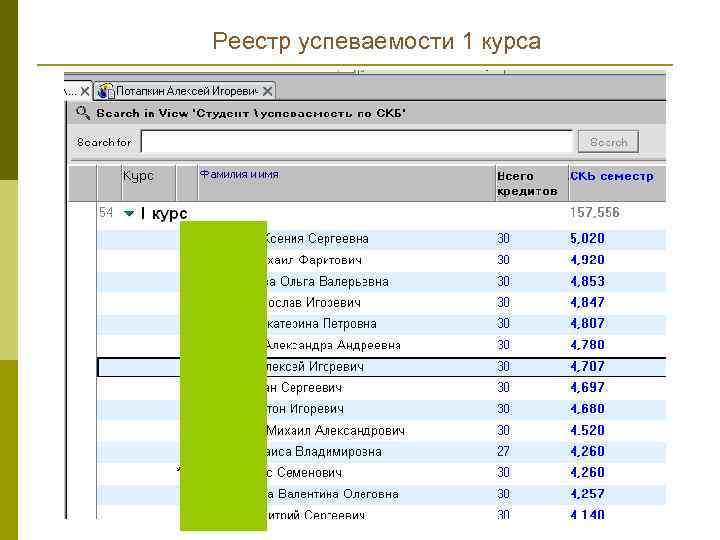Select the Ольга Валерьевна row

pyautogui.click(x=381, y=281)
